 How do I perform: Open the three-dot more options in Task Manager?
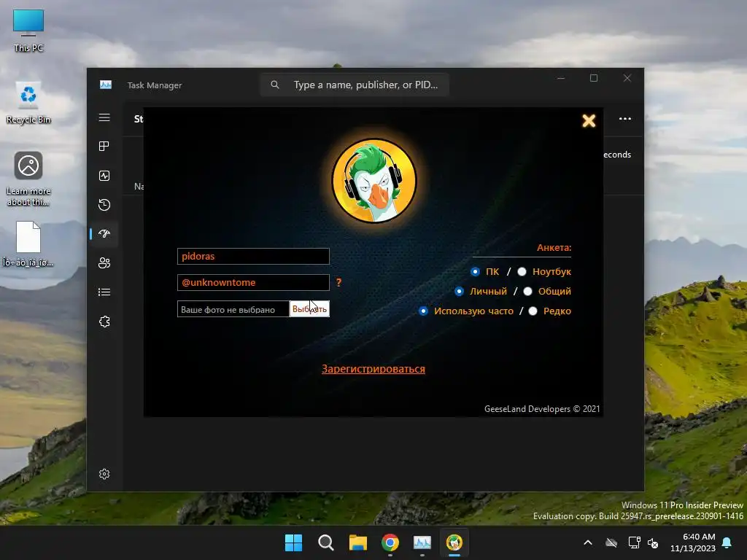(625, 119)
